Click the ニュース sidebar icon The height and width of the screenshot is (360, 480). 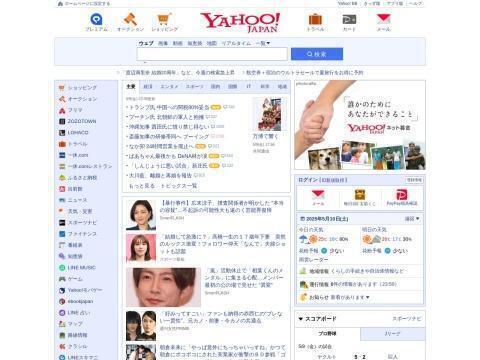tap(62, 200)
